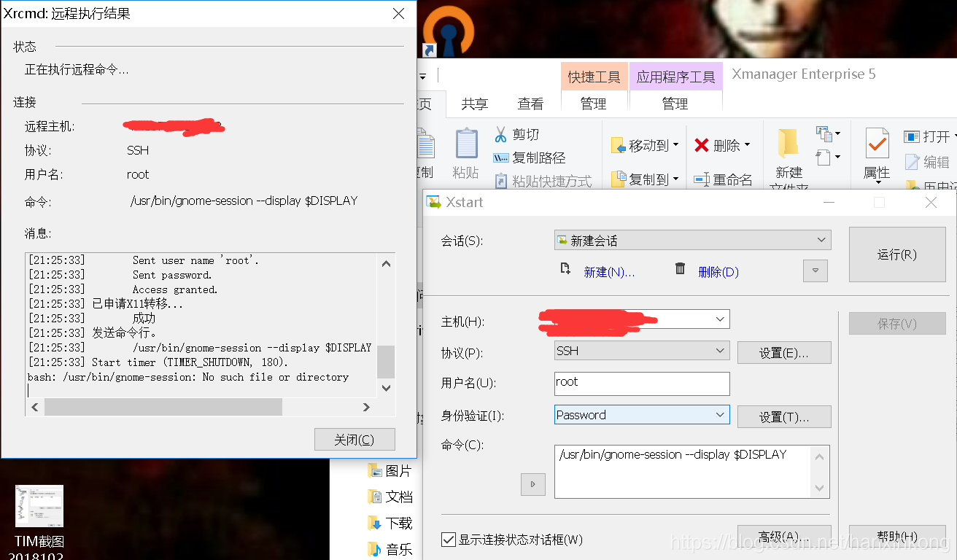Image resolution: width=957 pixels, height=560 pixels.
Task: Click the 运行(R) button in Xstart
Action: (897, 254)
